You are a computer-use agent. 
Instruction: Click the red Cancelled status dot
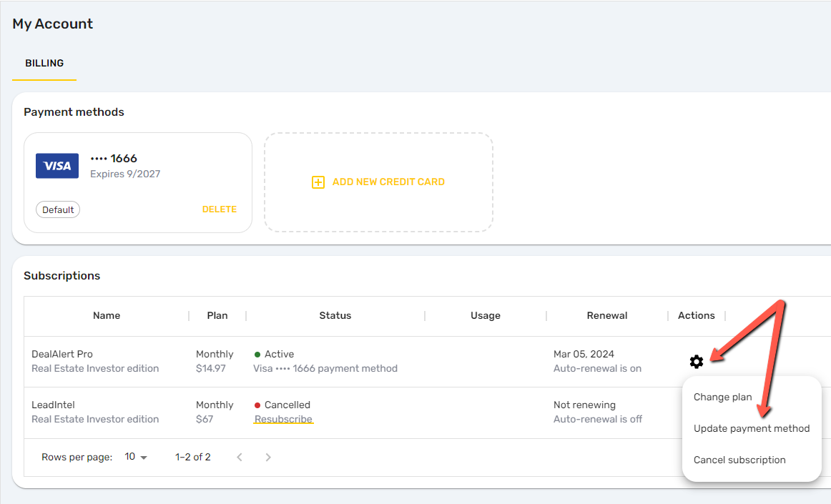pyautogui.click(x=257, y=405)
